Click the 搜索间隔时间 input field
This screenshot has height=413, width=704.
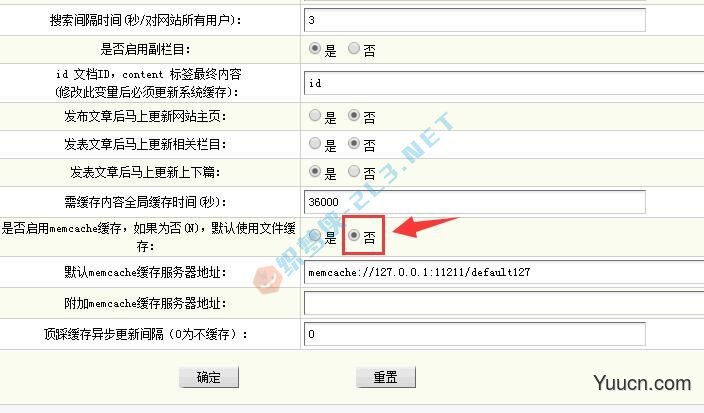pyautogui.click(x=475, y=20)
